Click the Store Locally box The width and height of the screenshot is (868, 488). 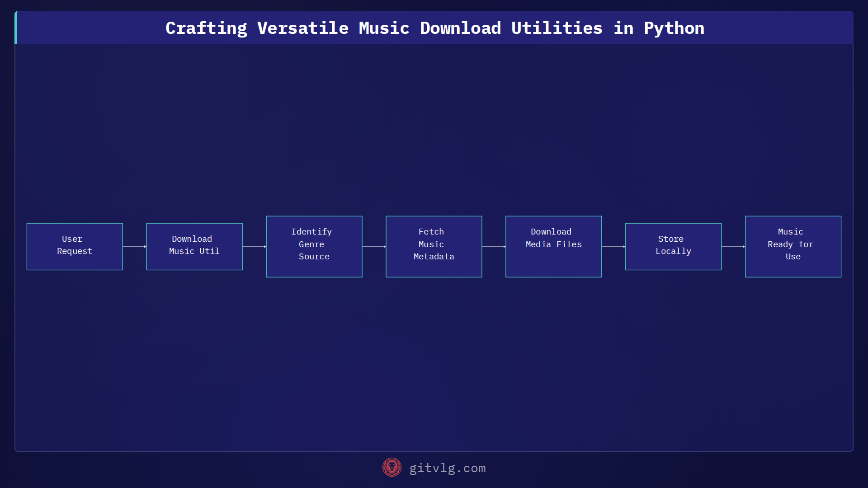(x=674, y=247)
